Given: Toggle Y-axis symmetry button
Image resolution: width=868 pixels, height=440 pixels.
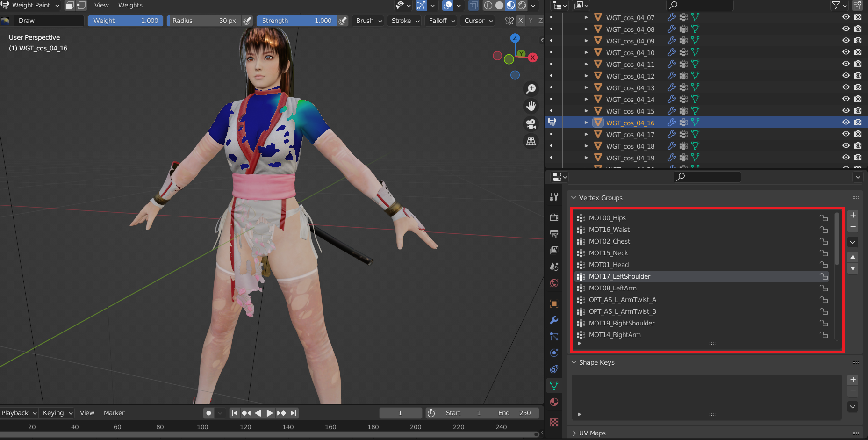Looking at the screenshot, I should [x=531, y=21].
